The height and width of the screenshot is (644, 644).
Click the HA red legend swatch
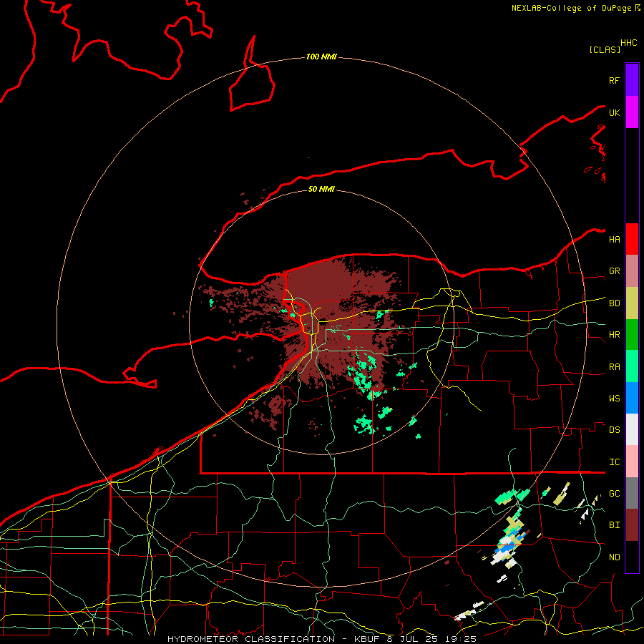coord(632,239)
